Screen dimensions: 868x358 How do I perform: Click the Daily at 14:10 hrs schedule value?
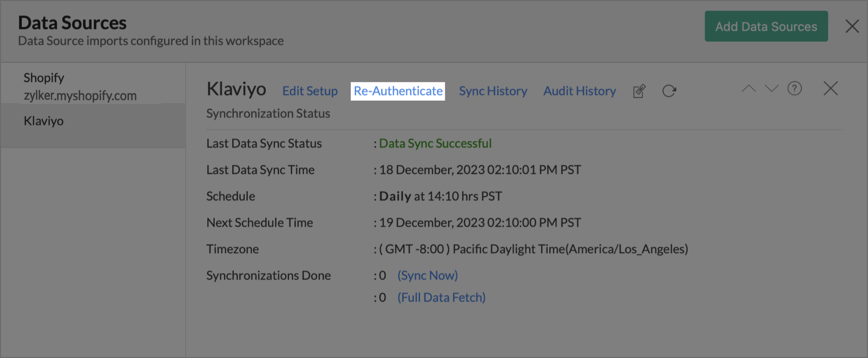click(440, 196)
